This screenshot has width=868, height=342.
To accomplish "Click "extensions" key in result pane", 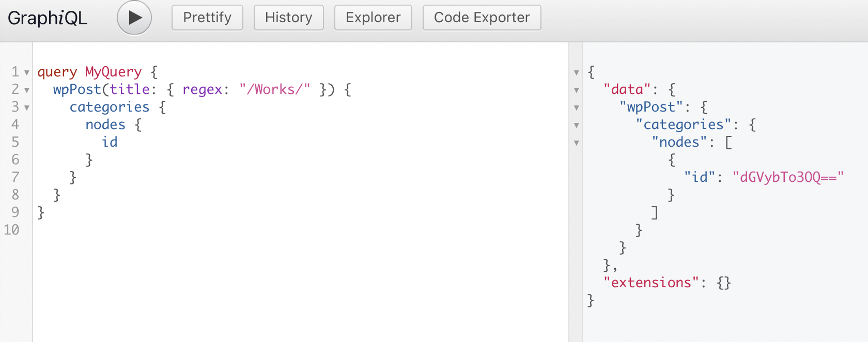I will click(651, 283).
